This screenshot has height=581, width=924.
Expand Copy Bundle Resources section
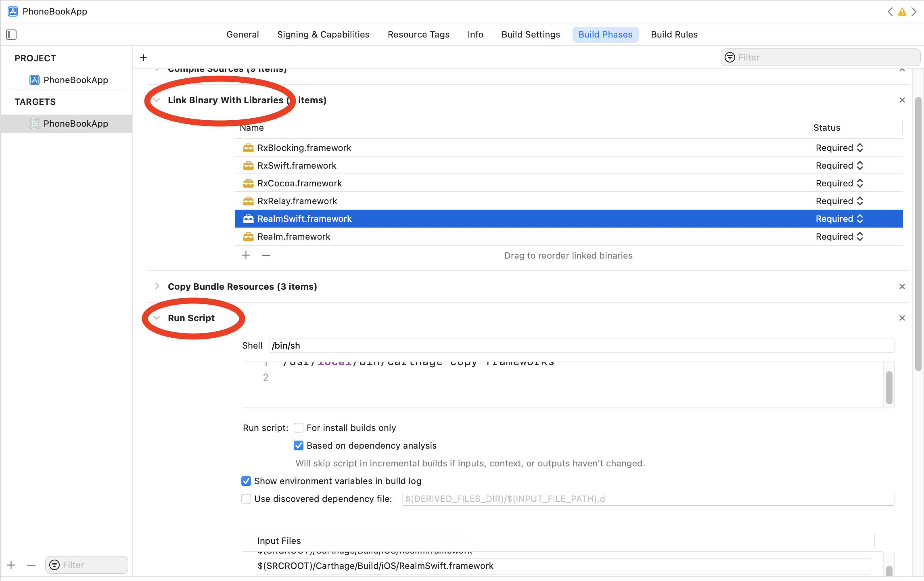[157, 286]
